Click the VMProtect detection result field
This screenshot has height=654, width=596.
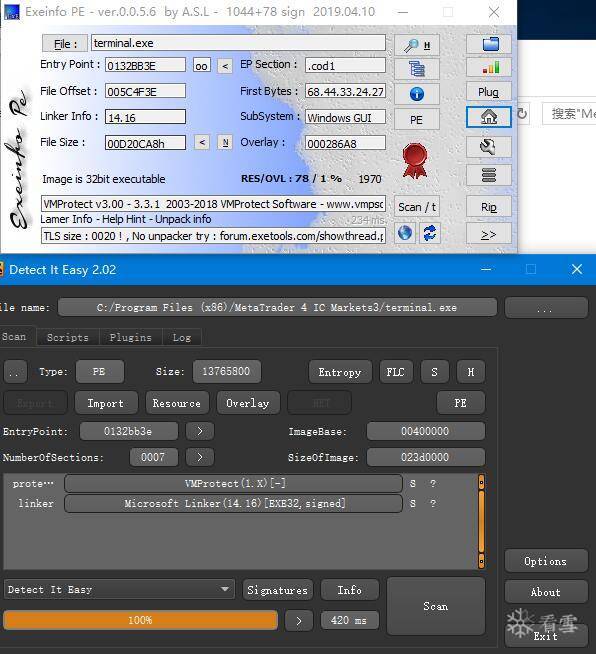pyautogui.click(x=213, y=204)
